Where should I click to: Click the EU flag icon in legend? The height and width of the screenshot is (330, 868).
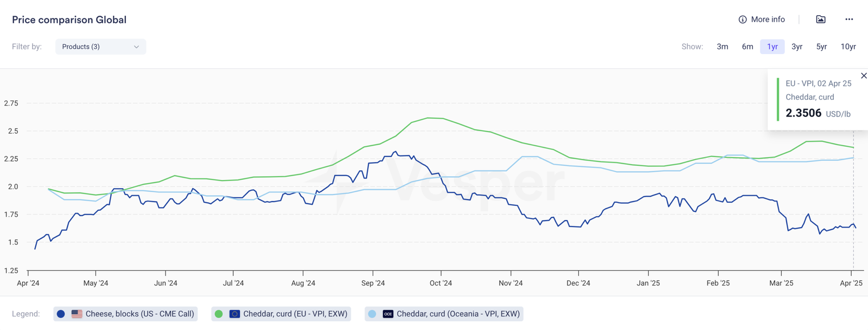[x=234, y=314]
